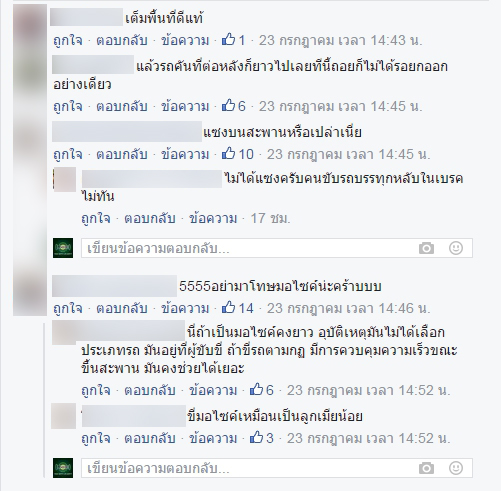Screen dimensions: 501x491
Task: Open emoji picker in first reply box
Action: (x=456, y=248)
